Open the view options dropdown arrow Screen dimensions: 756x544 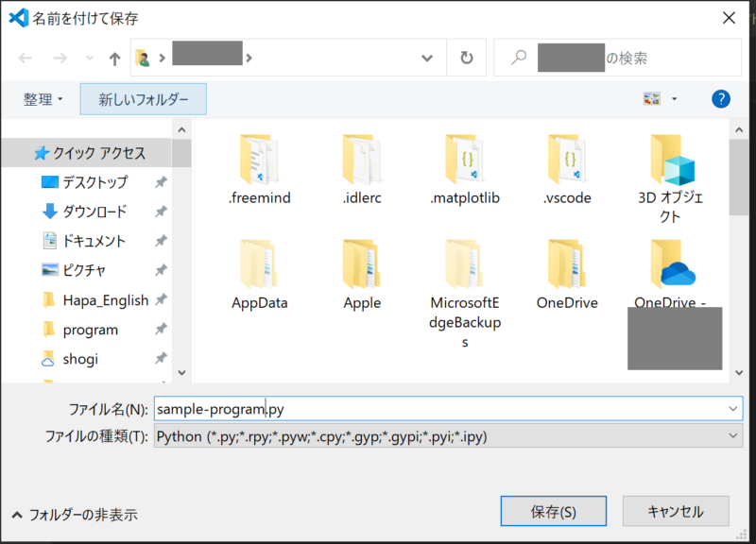pyautogui.click(x=674, y=99)
